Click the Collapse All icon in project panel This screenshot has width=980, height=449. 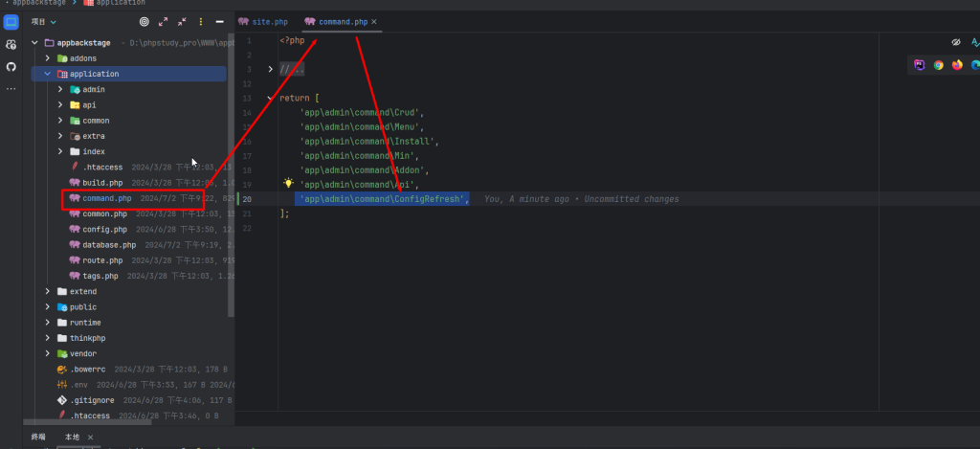[x=182, y=21]
